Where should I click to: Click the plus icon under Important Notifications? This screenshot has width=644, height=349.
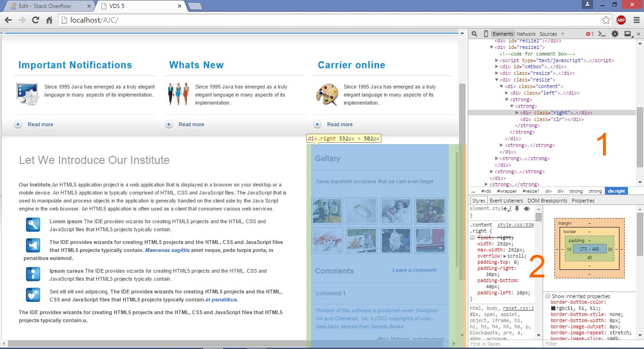point(18,124)
